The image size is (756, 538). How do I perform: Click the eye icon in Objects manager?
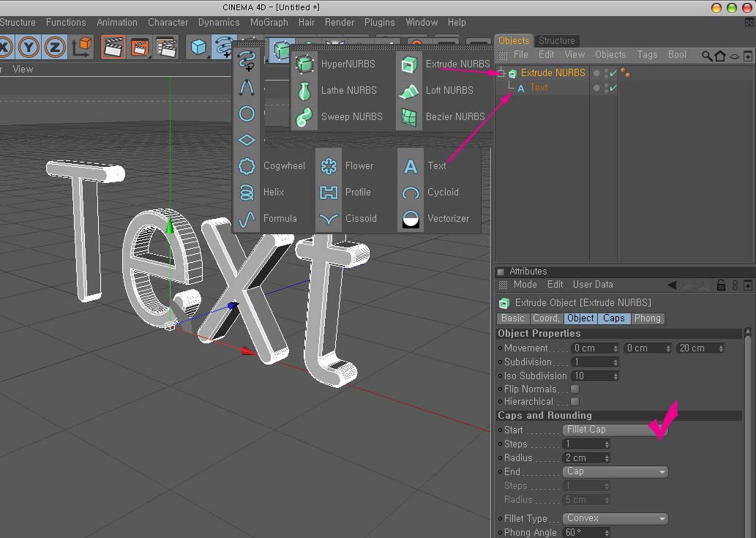(x=734, y=56)
